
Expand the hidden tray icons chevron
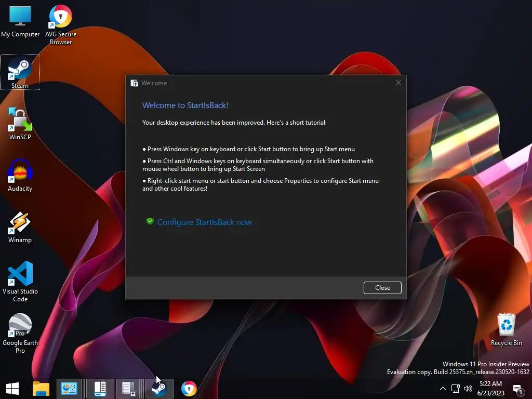pos(443,389)
